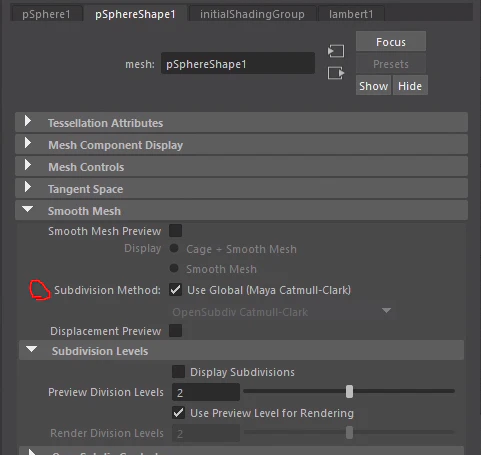The image size is (481, 455).
Task: Enable the Smooth Mesh Preview checkbox
Action: tap(175, 231)
